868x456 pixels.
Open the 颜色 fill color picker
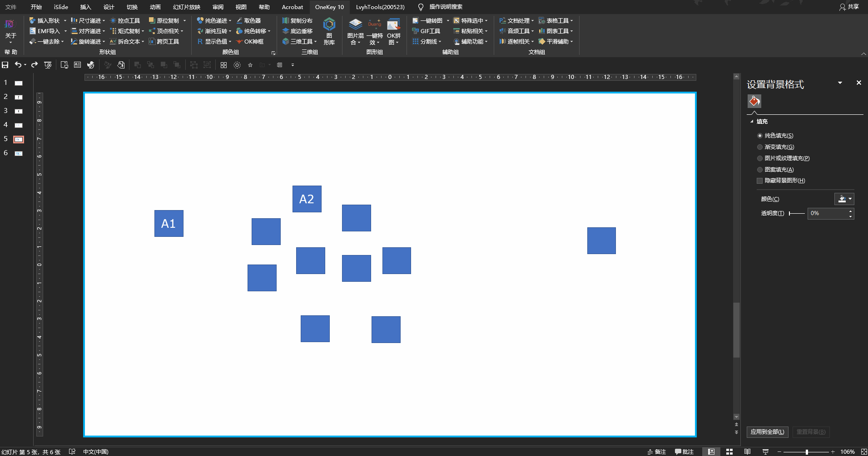tap(844, 199)
